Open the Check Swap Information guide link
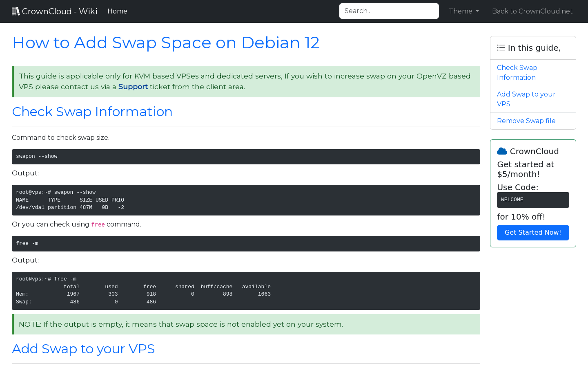The width and height of the screenshot is (588, 368). (x=517, y=72)
